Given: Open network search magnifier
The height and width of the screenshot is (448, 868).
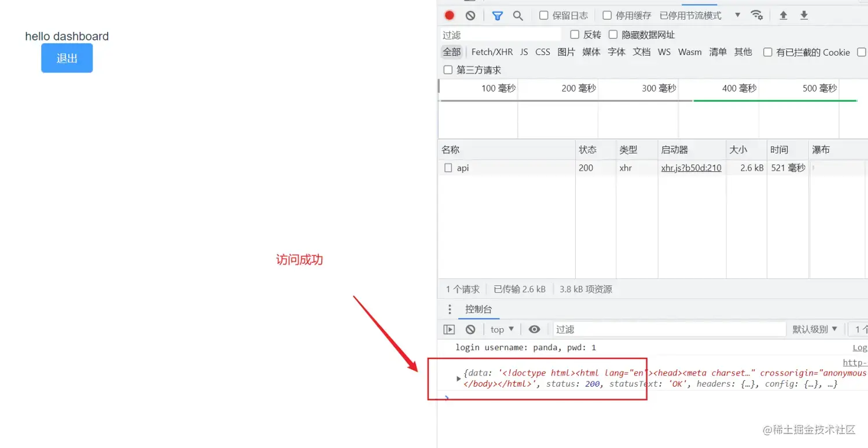Looking at the screenshot, I should [518, 16].
